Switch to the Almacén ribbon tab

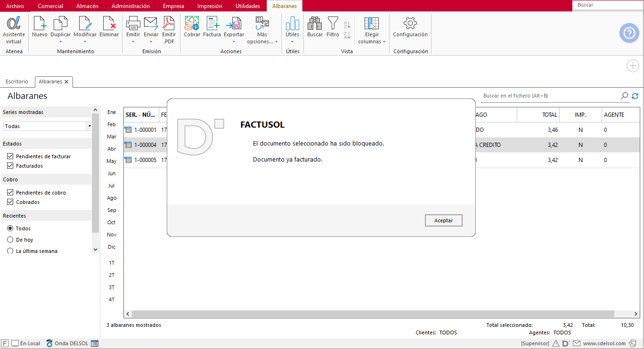click(87, 6)
